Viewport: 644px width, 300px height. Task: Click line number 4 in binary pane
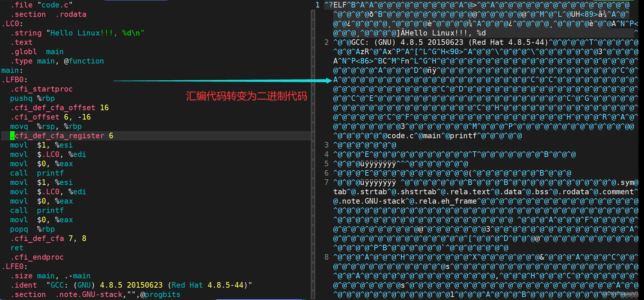[326, 154]
